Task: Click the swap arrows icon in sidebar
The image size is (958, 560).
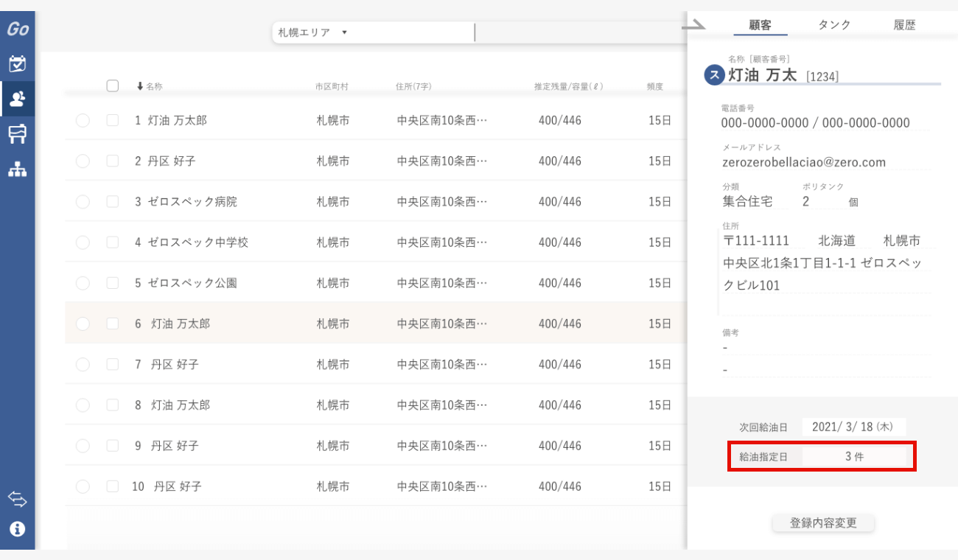Action: [x=18, y=499]
